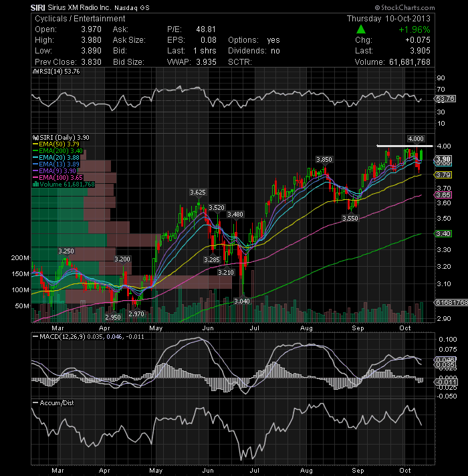Screen dimensions: 468x476
Task: Click the SIRI ticker symbol in header
Action: [37, 7]
